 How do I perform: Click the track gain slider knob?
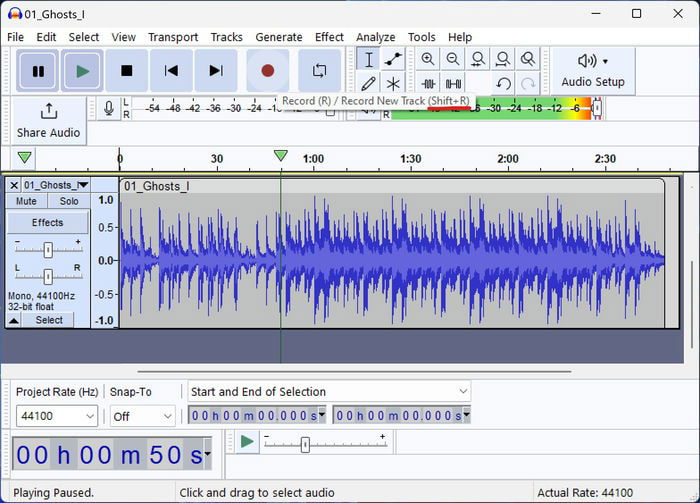tap(48, 250)
